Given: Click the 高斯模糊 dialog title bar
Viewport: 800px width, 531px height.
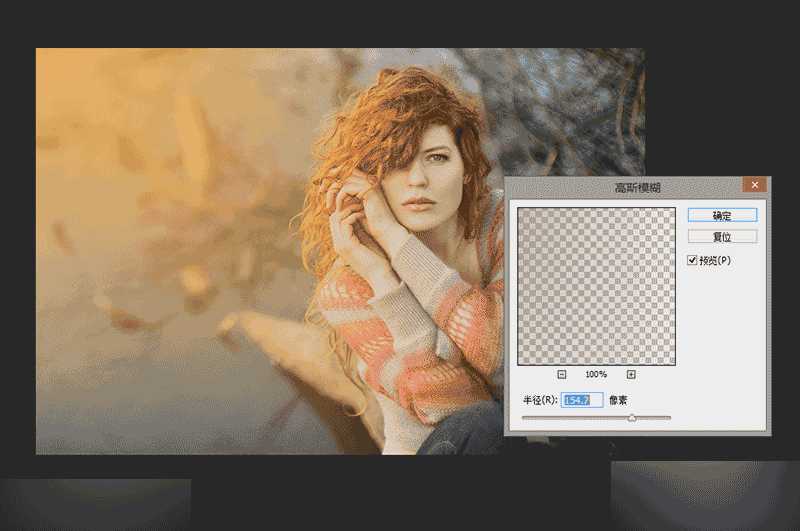Looking at the screenshot, I should coord(620,186).
